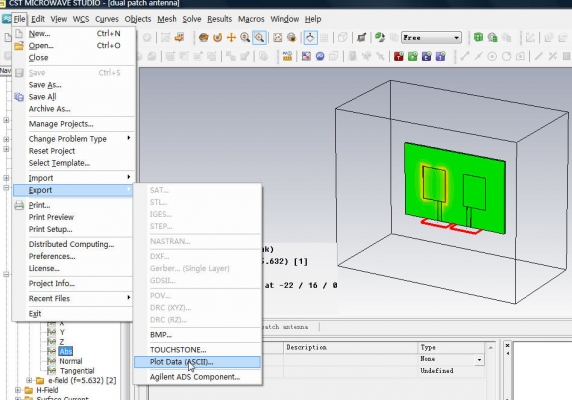Click the Description column header
This screenshot has height=400, width=572.
click(351, 347)
